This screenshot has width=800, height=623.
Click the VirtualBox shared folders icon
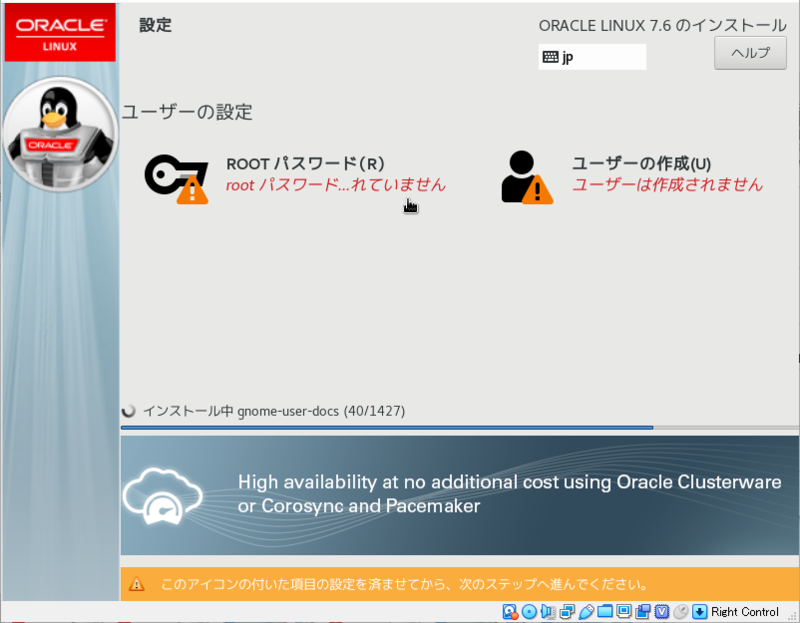(x=605, y=611)
